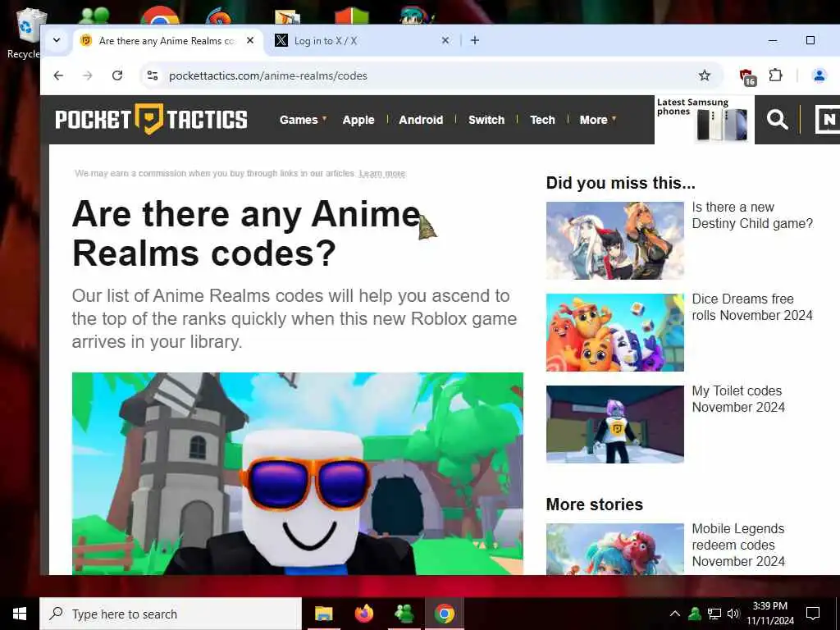The height and width of the screenshot is (630, 840).
Task: Open the Dice Dreams article thumbnail
Action: pyautogui.click(x=615, y=332)
